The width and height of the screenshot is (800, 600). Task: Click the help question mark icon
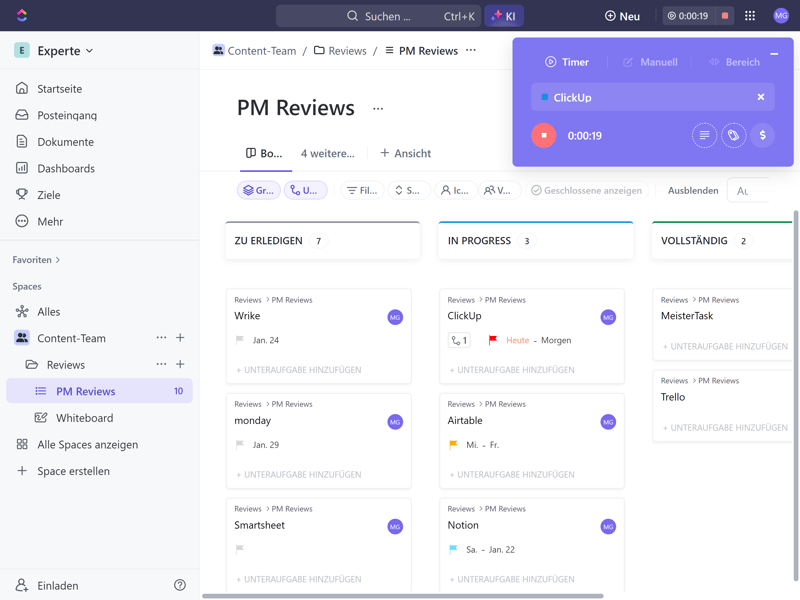[180, 585]
